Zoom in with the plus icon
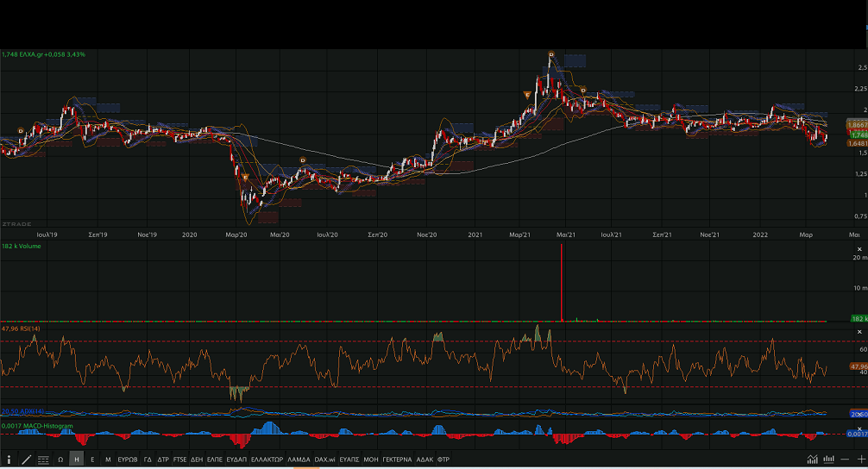Screen dimensions: 868x469 coord(861,460)
